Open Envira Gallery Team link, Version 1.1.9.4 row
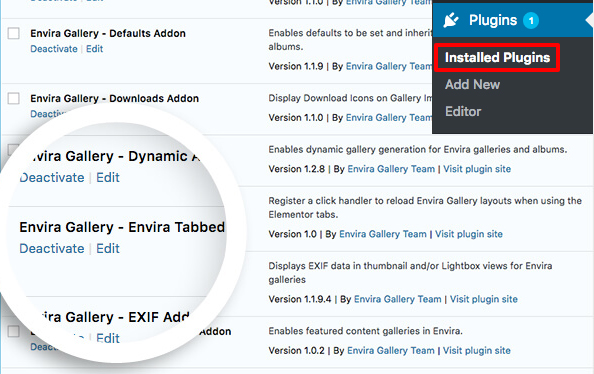This screenshot has height=374, width=594. tap(397, 299)
